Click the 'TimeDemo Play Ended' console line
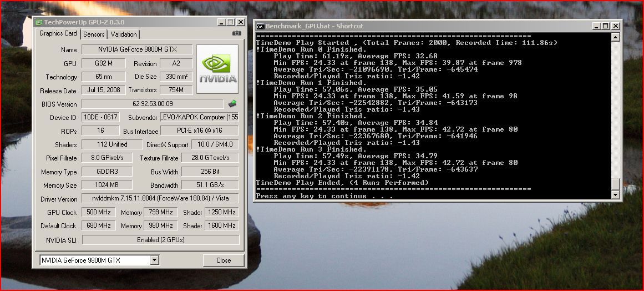The image size is (644, 291). (x=343, y=183)
